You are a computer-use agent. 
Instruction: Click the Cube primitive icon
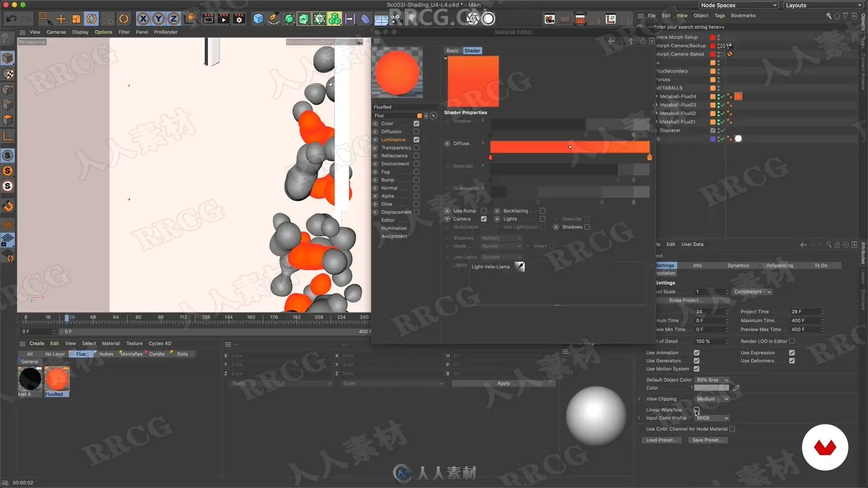coord(258,19)
